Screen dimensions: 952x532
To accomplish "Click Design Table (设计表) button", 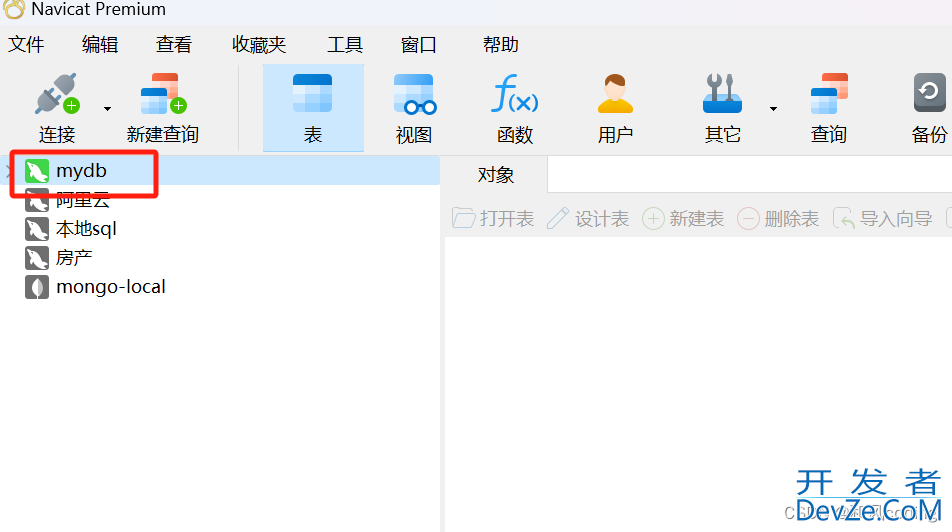I will tap(588, 219).
